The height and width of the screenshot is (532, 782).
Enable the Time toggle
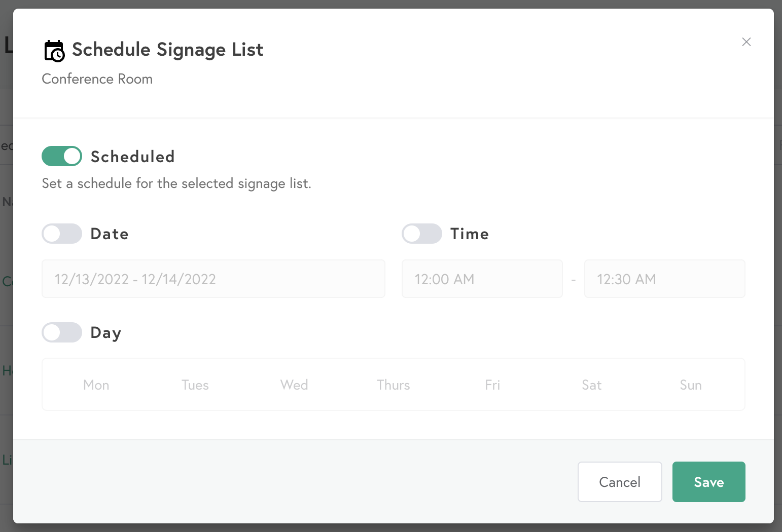pyautogui.click(x=422, y=234)
